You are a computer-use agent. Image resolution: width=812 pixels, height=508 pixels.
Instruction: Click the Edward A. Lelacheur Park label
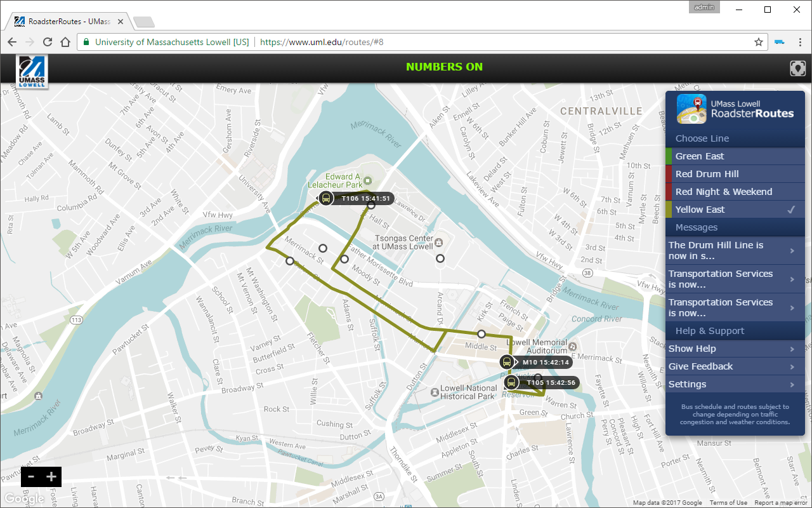(x=334, y=181)
